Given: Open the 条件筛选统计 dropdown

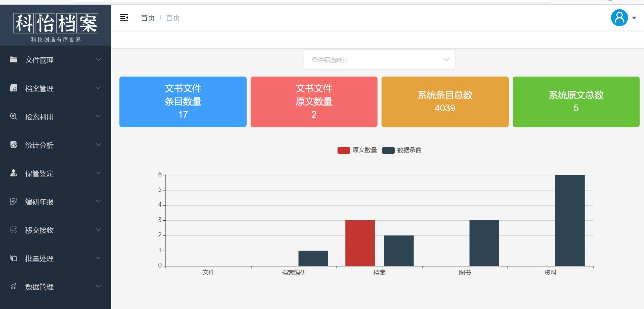Looking at the screenshot, I should point(379,60).
